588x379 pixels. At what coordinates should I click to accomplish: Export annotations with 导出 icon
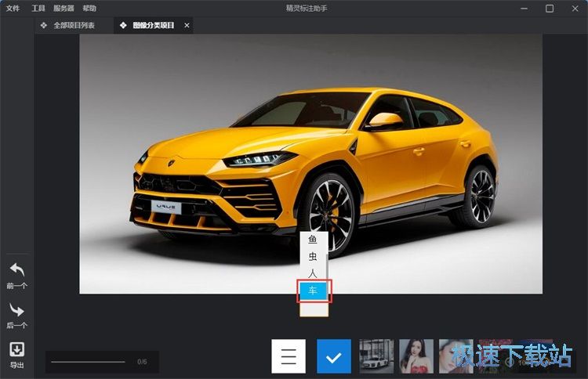[x=17, y=355]
